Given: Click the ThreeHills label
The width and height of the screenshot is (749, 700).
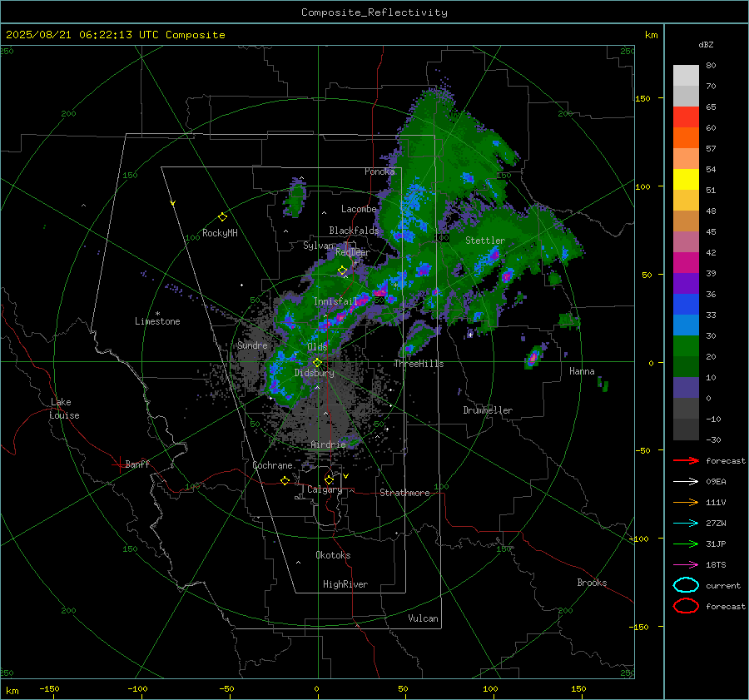Looking at the screenshot, I should pyautogui.click(x=419, y=364).
